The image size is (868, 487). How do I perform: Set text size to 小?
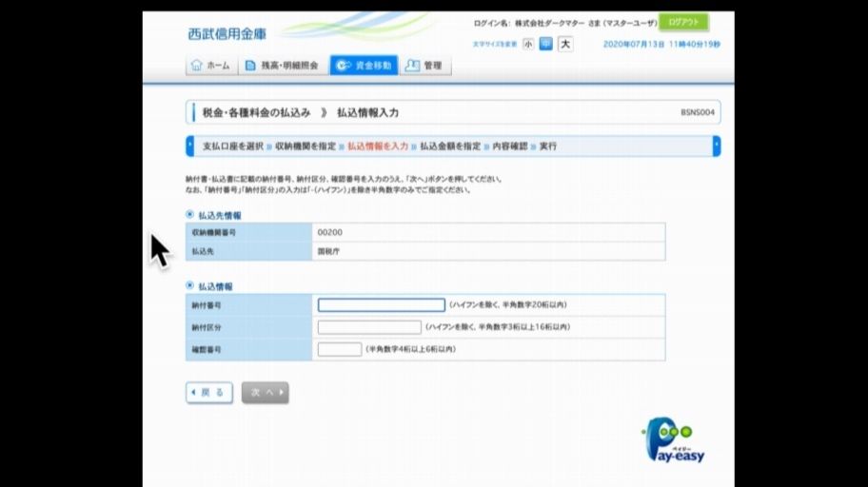pyautogui.click(x=528, y=44)
